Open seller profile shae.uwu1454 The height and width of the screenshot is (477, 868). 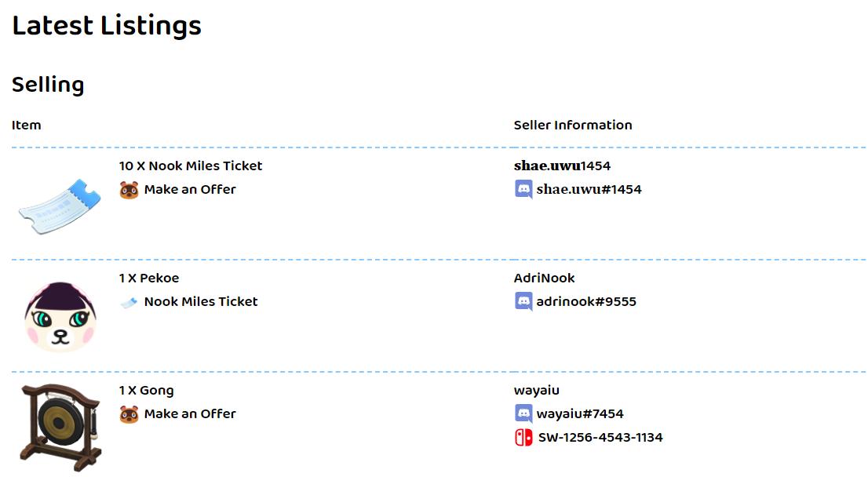(562, 166)
